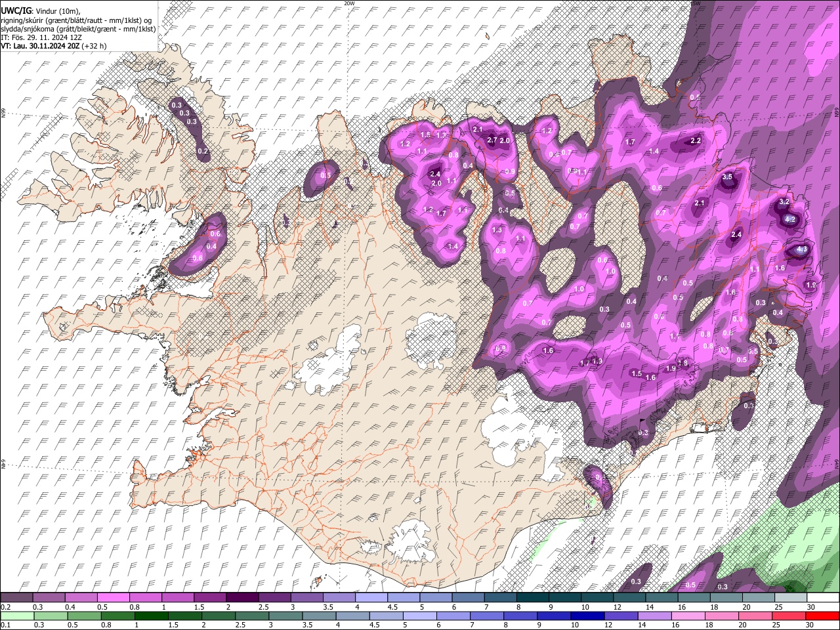Click the 4.2 snowfall value on the map
Viewport: 840px width, 630px height.
(x=790, y=219)
